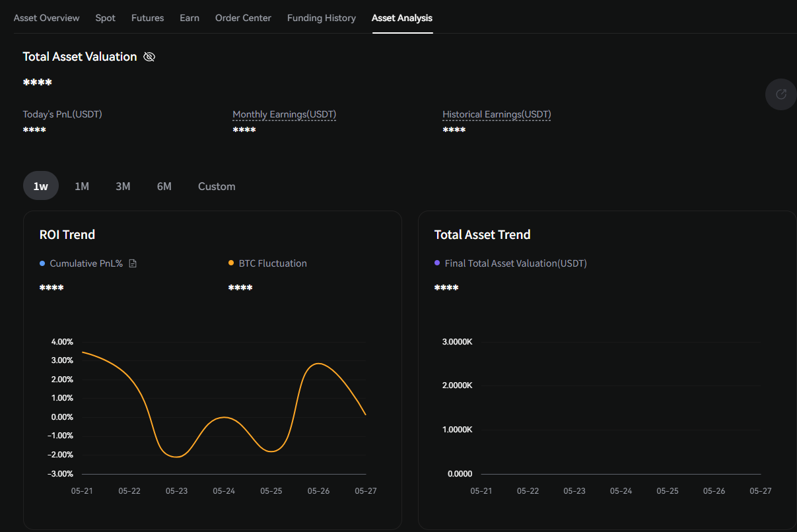Select the 1w time range
This screenshot has width=797, height=532.
click(41, 186)
